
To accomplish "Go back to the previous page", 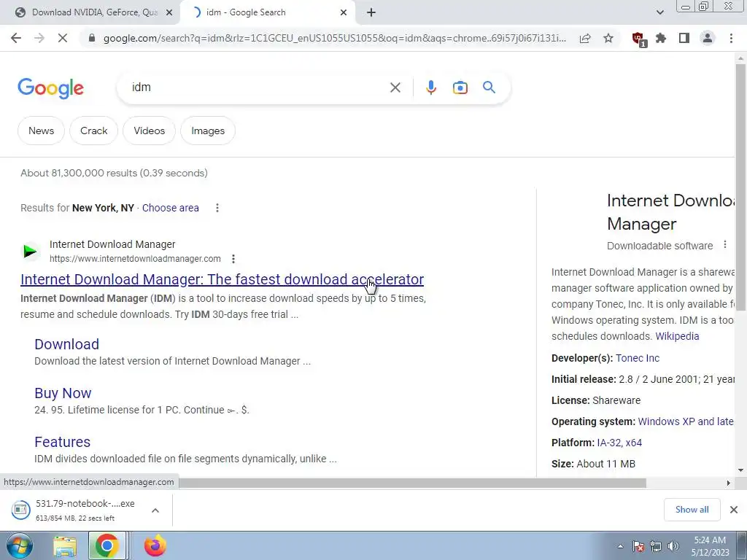I will point(16,38).
